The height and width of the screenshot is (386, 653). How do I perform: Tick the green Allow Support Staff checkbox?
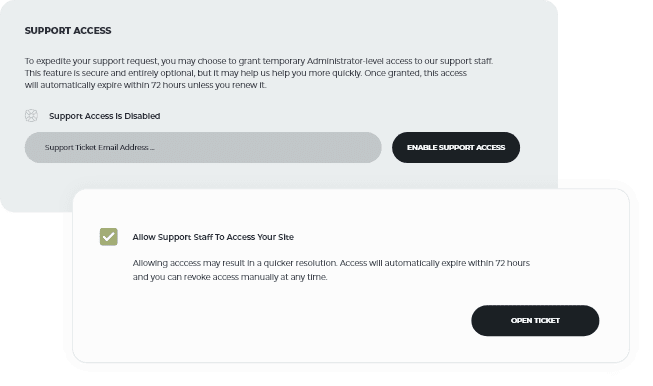pos(109,237)
